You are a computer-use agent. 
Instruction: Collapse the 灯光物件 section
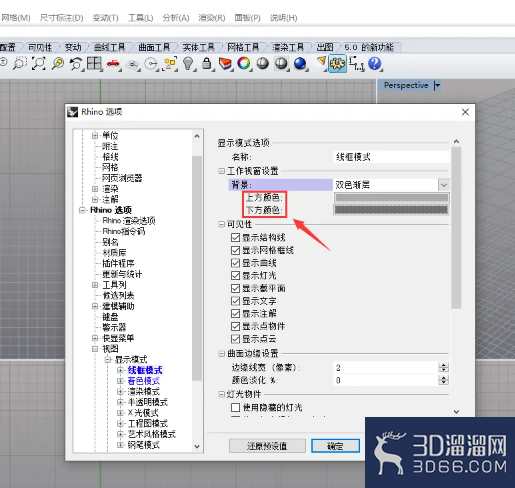tap(221, 394)
